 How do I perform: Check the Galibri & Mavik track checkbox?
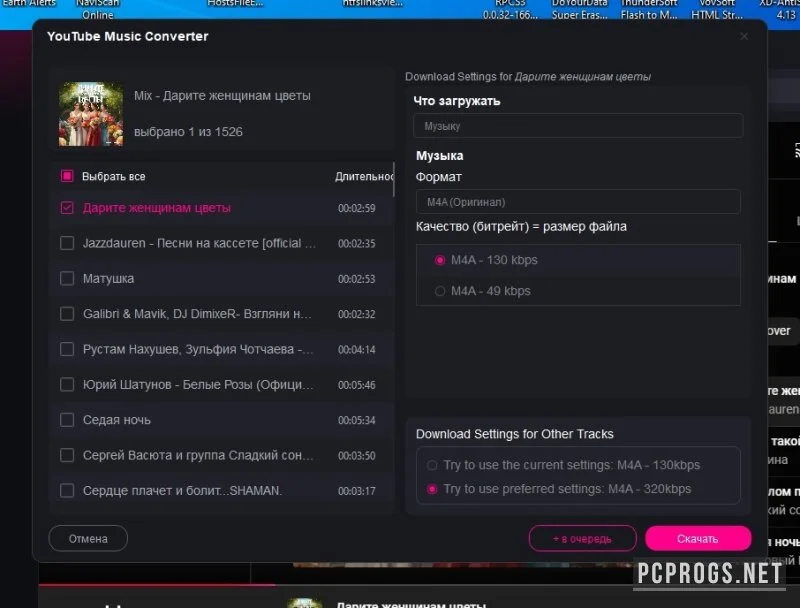click(x=67, y=313)
